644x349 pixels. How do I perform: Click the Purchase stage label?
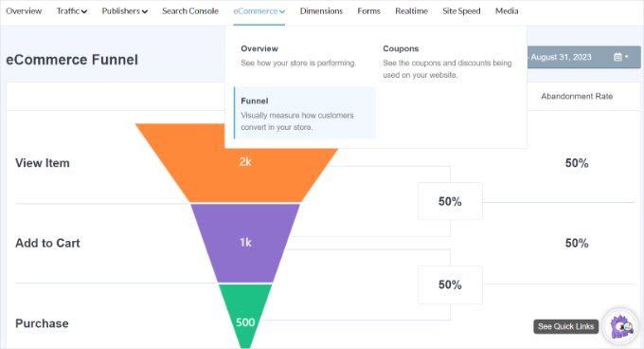tap(42, 323)
